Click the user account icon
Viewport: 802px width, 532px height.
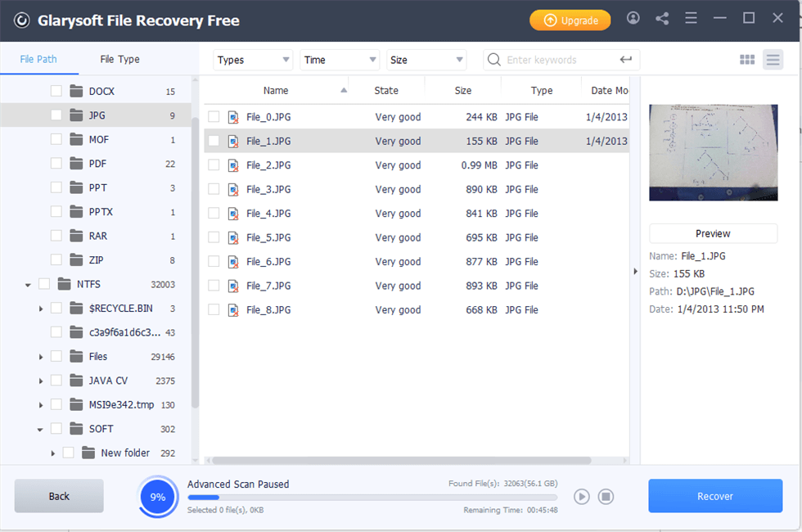[x=633, y=18]
